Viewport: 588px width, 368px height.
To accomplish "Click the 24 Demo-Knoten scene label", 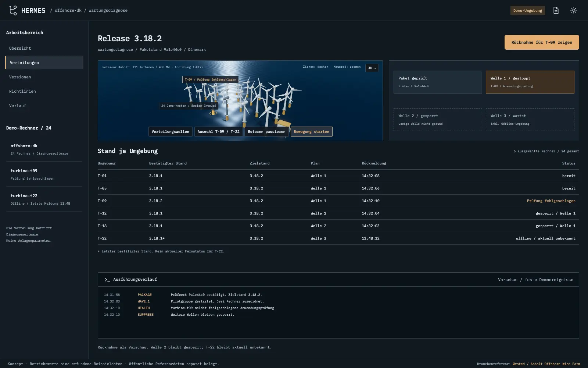I will (x=189, y=106).
